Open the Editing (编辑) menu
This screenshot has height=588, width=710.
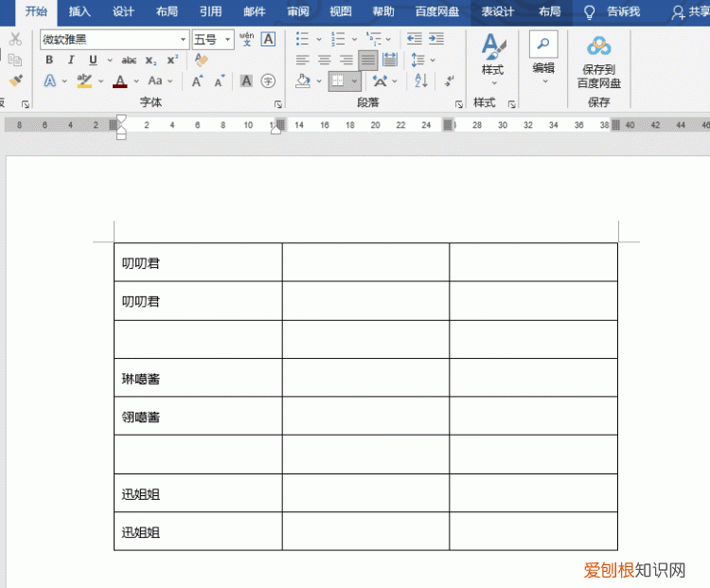pyautogui.click(x=543, y=58)
